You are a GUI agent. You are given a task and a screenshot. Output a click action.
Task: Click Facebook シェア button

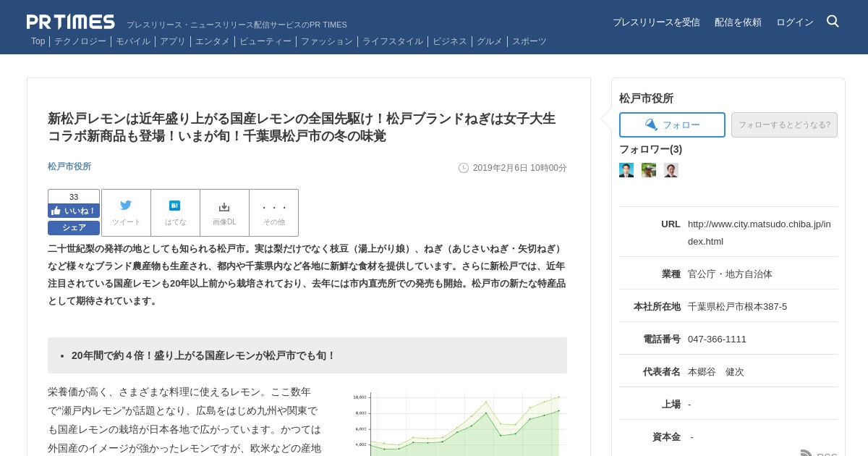coord(74,227)
